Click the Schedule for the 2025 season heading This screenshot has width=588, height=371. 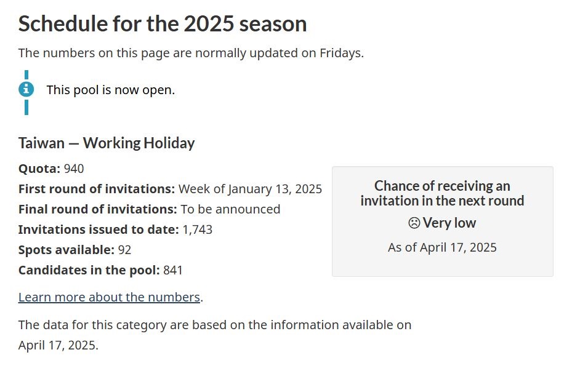(163, 23)
